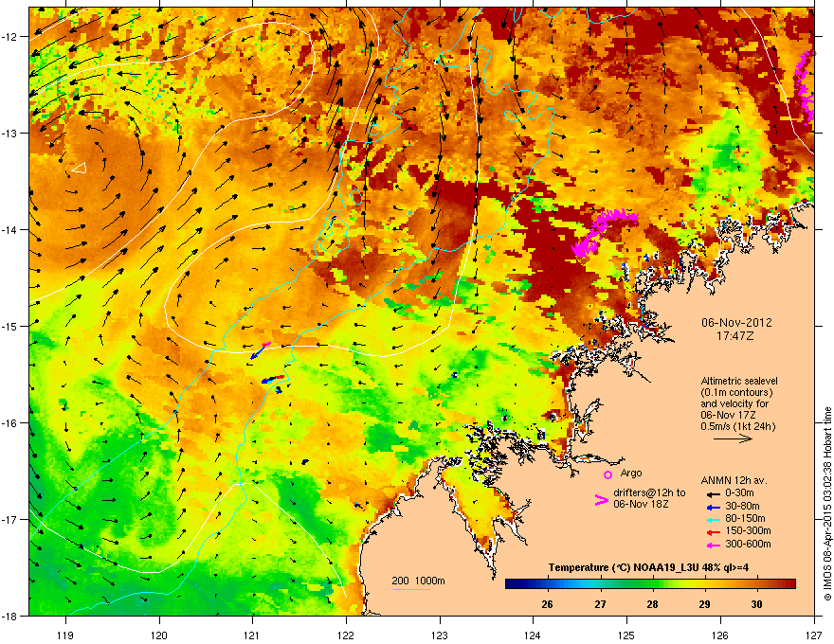The image size is (834, 644).
Task: Click the date text 06-Nov-2012
Action: (x=736, y=323)
